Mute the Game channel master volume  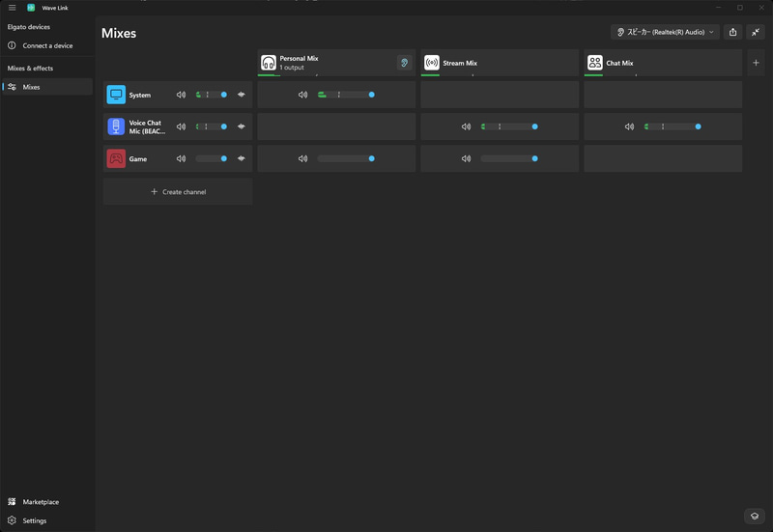(181, 158)
